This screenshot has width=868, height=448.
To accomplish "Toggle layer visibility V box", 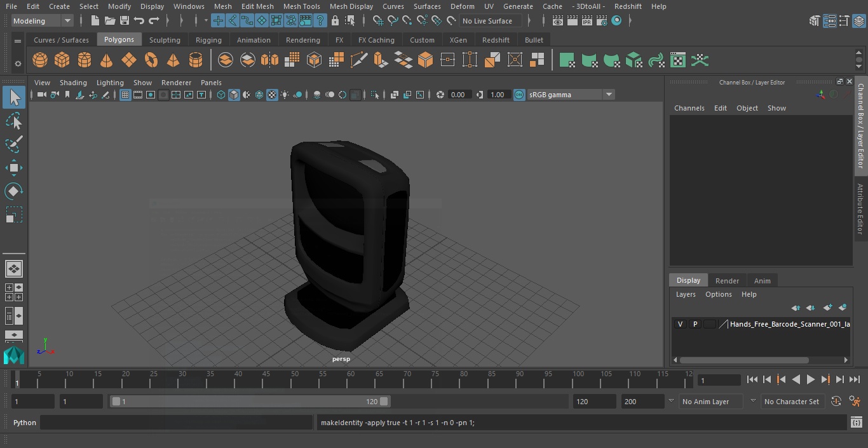I will click(680, 324).
